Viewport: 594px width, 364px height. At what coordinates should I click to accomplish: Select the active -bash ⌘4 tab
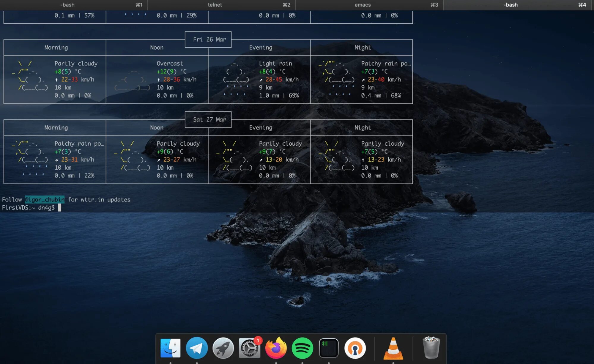(511, 5)
